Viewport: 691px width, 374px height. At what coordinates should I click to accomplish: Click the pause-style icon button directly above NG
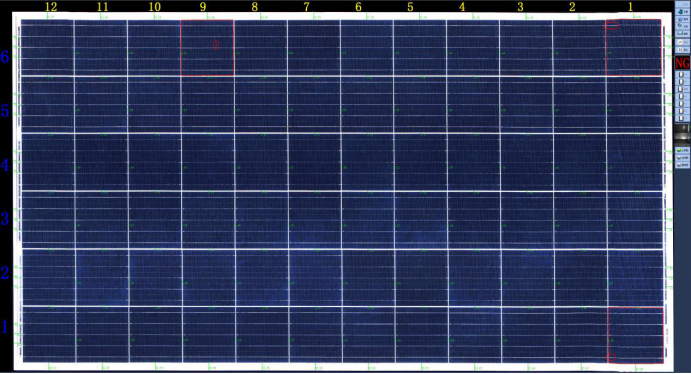tap(682, 50)
